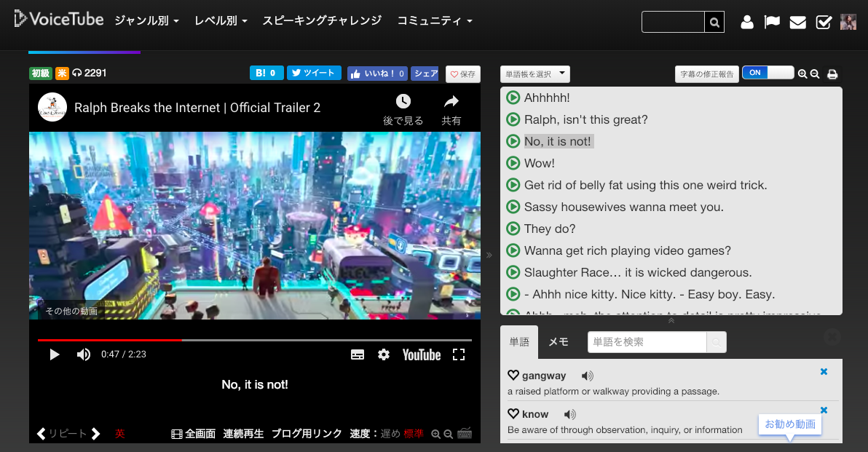868x452 pixels.
Task: Open the mail envelope icon
Action: [797, 22]
